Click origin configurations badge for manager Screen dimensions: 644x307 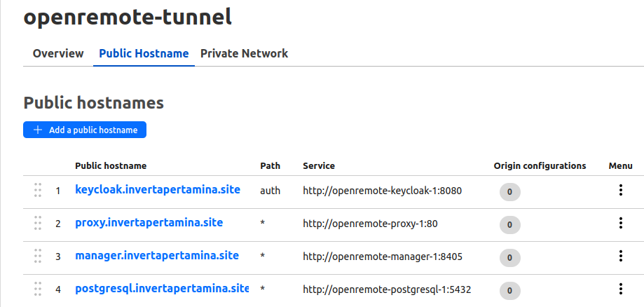509,257
